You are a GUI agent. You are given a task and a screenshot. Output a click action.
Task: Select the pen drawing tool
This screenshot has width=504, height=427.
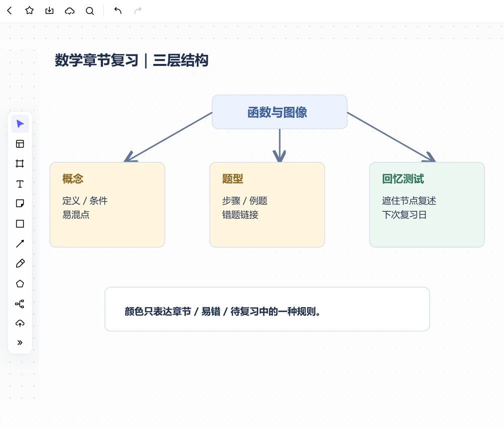20,264
